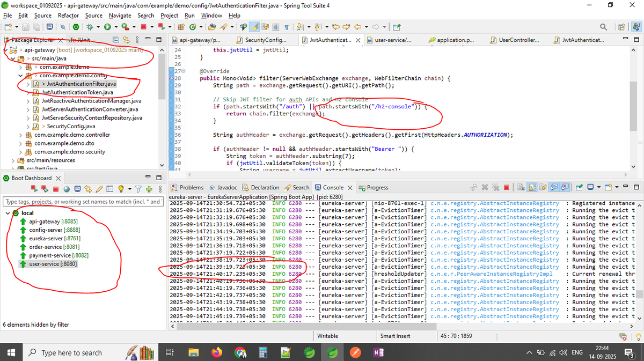Click the Run (green play) toolbar button
Image resolution: width=644 pixels, height=361 pixels.
[107, 27]
